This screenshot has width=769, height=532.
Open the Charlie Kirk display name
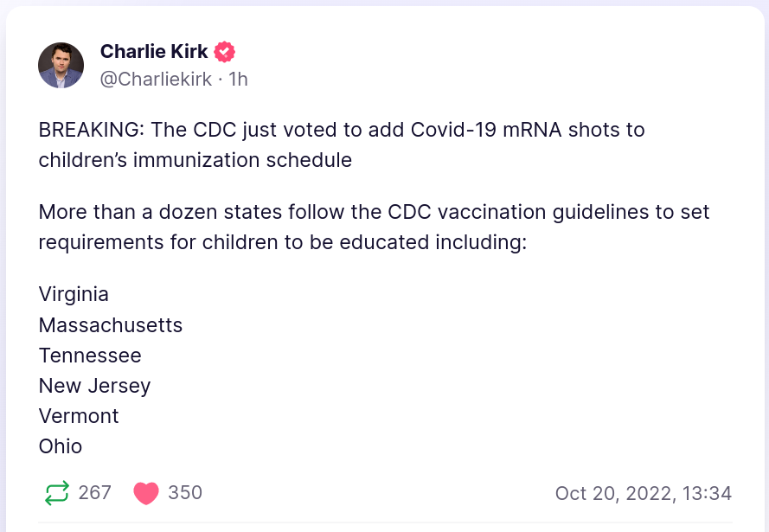(x=154, y=52)
